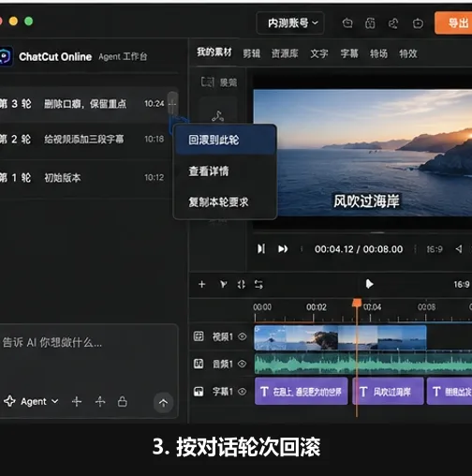Open the Agent mode dropdown
472x476 pixels.
(x=39, y=401)
